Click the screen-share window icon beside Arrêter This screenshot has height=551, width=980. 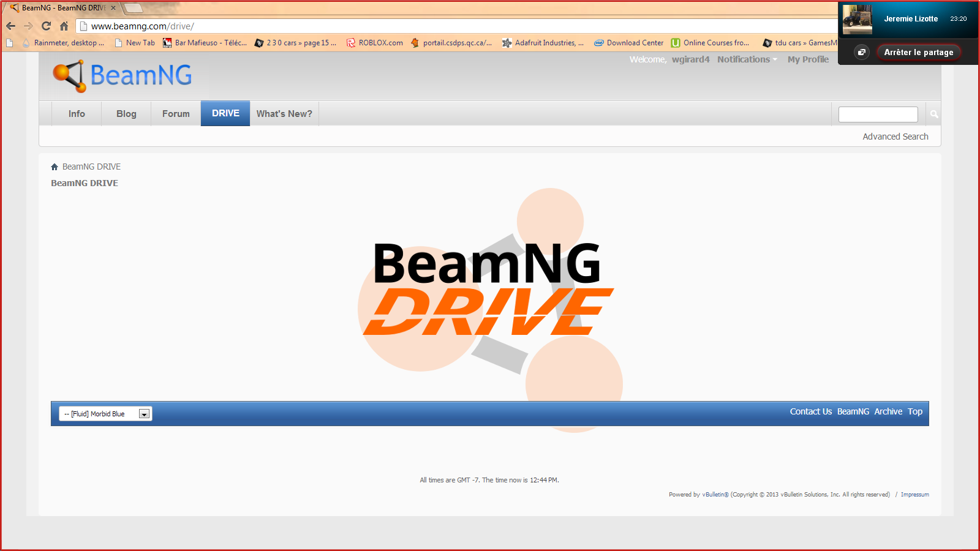(862, 52)
